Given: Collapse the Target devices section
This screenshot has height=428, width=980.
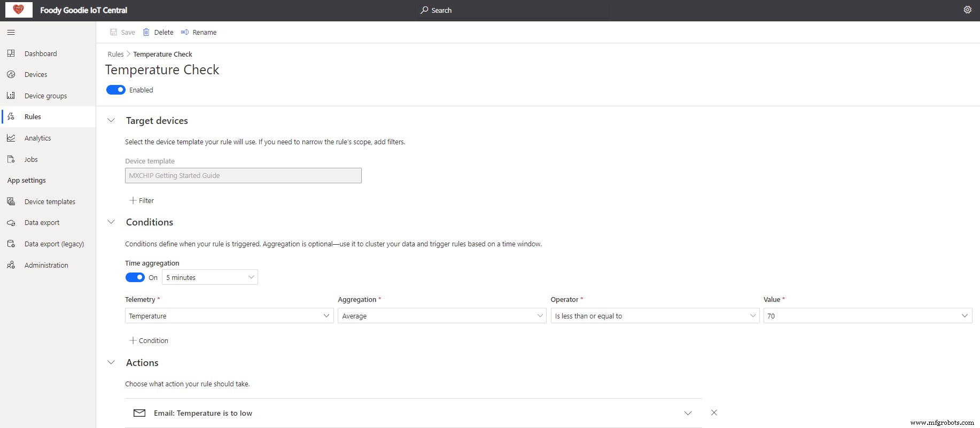Looking at the screenshot, I should (111, 121).
